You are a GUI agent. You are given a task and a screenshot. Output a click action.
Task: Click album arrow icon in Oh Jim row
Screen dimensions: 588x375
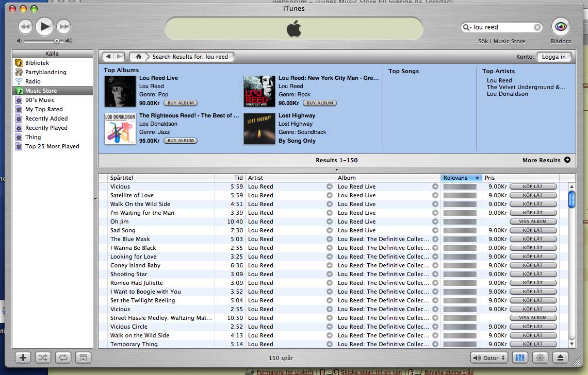435,221
